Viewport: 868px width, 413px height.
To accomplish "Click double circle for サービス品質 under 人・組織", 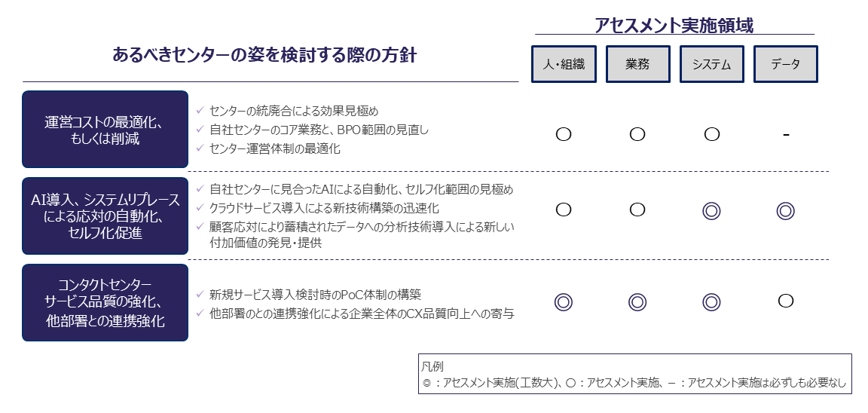I will point(563,302).
